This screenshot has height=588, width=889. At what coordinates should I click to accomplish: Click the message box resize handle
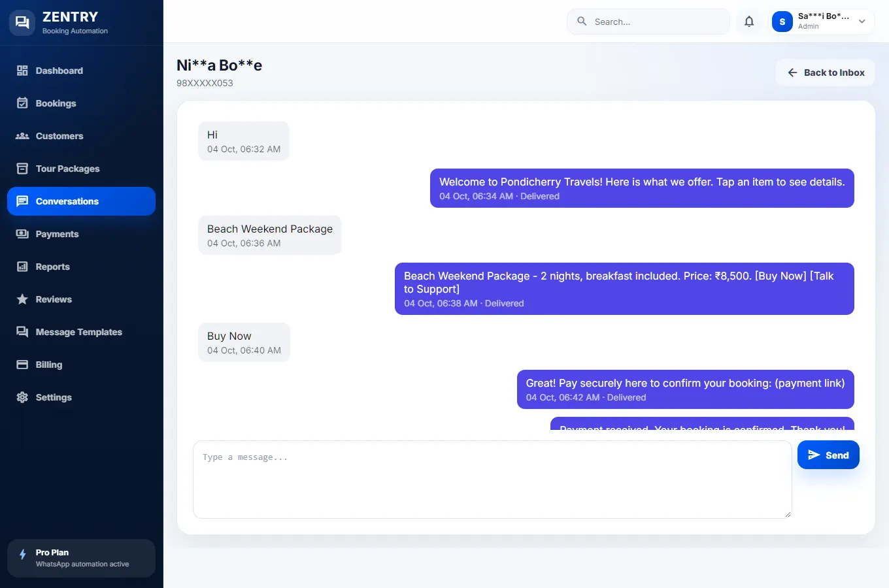tap(787, 514)
